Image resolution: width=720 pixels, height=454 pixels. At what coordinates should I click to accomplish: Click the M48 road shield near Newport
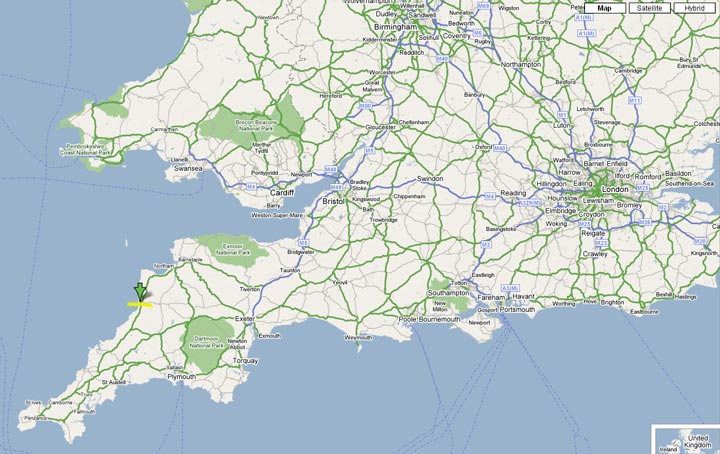point(331,169)
